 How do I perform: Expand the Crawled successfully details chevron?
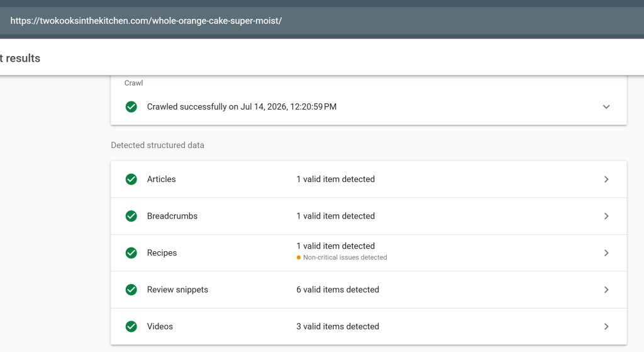[x=606, y=107]
